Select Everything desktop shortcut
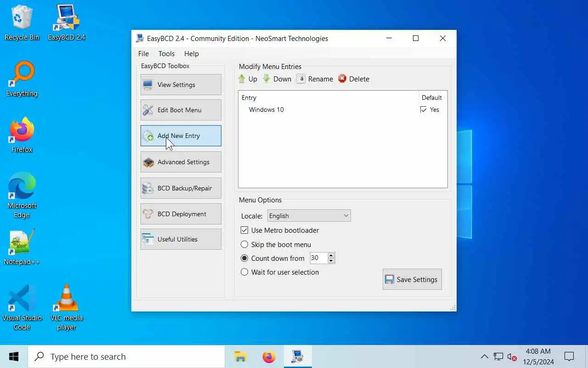This screenshot has width=588, height=368. coord(22,79)
